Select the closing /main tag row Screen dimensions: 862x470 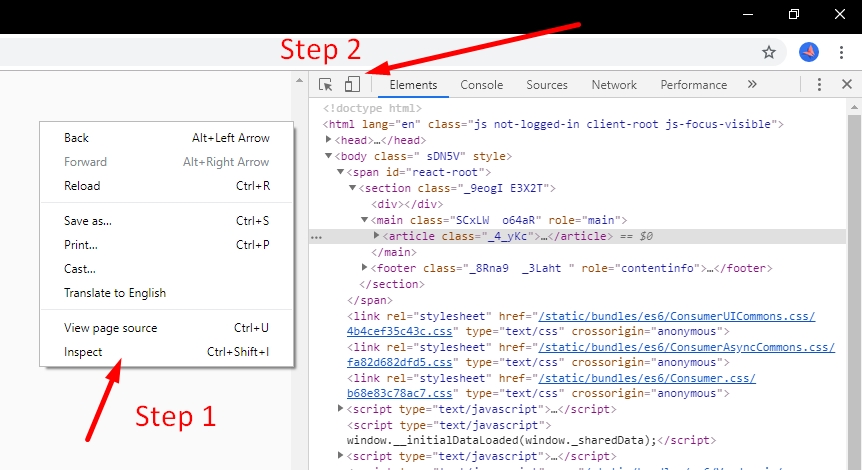pos(394,252)
